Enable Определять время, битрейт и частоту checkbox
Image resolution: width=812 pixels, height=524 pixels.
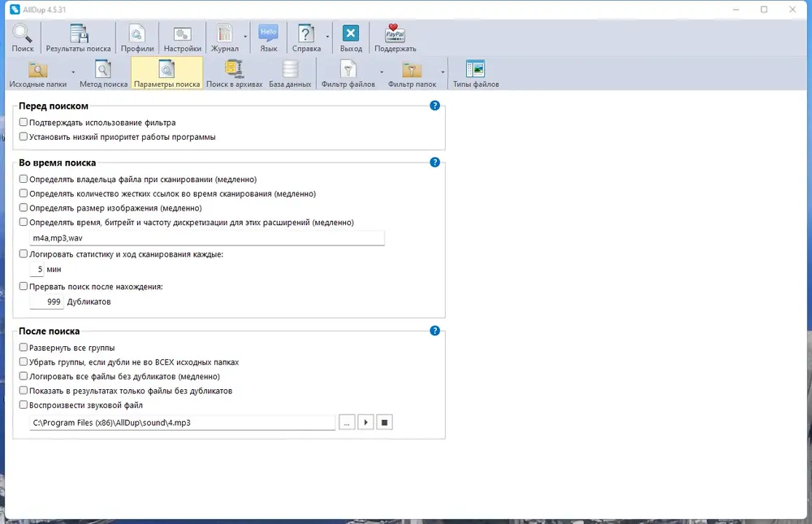pyautogui.click(x=24, y=222)
